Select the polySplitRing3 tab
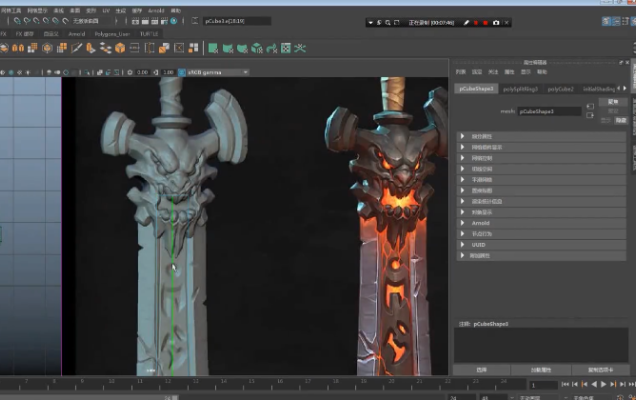This screenshot has width=636, height=400. tap(521, 88)
